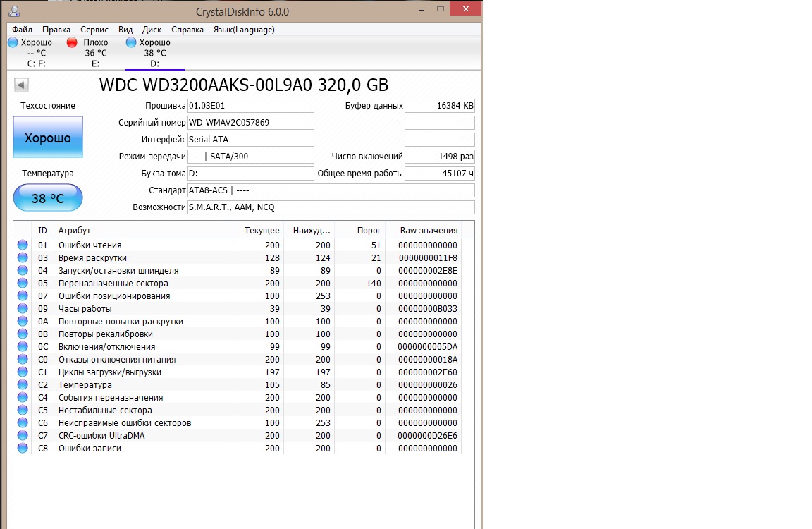Click the Порог column header

tap(360, 230)
